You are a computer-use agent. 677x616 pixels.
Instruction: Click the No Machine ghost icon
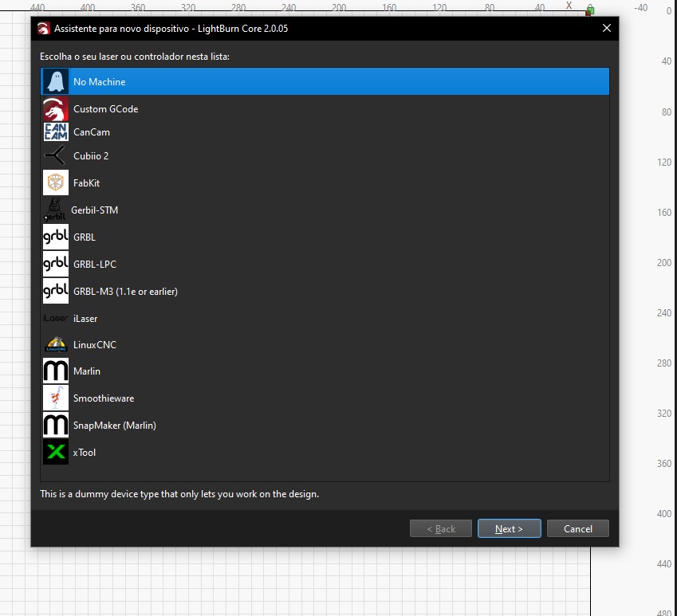[x=55, y=82]
